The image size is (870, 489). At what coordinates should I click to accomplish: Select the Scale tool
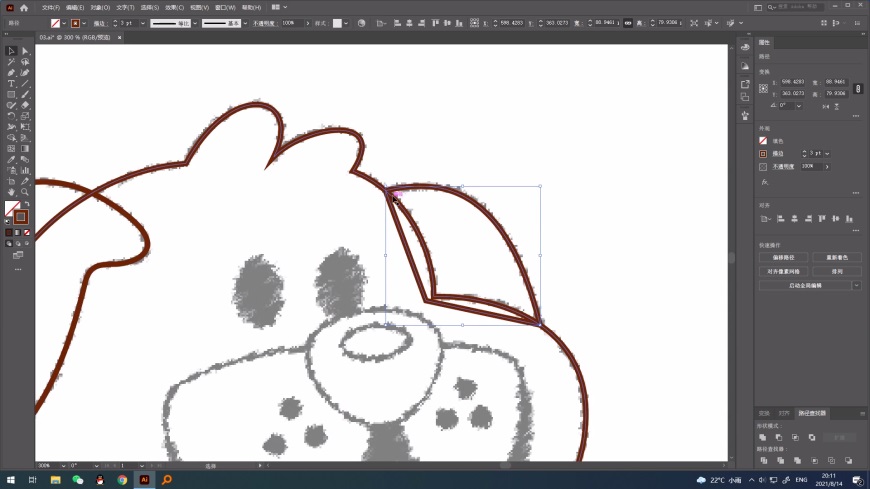(x=25, y=116)
